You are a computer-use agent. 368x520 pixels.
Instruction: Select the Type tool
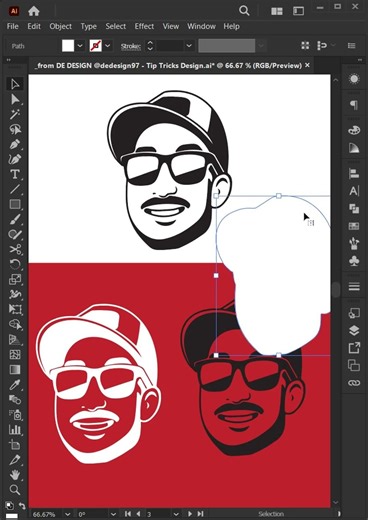[15, 174]
